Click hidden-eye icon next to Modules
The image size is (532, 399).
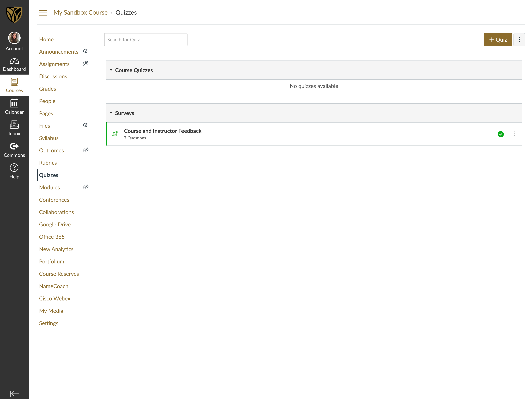(x=86, y=187)
